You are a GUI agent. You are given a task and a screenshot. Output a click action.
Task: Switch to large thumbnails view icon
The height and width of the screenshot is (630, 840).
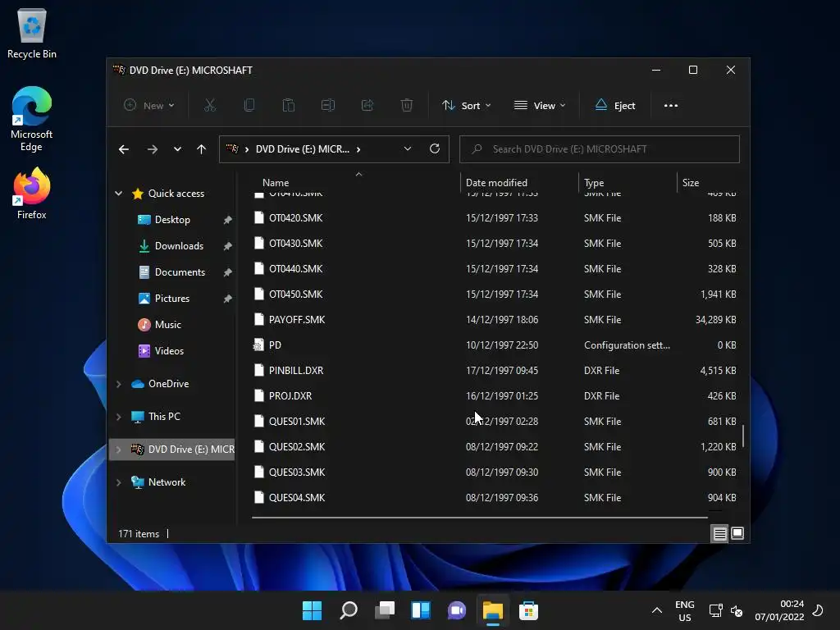pyautogui.click(x=737, y=533)
